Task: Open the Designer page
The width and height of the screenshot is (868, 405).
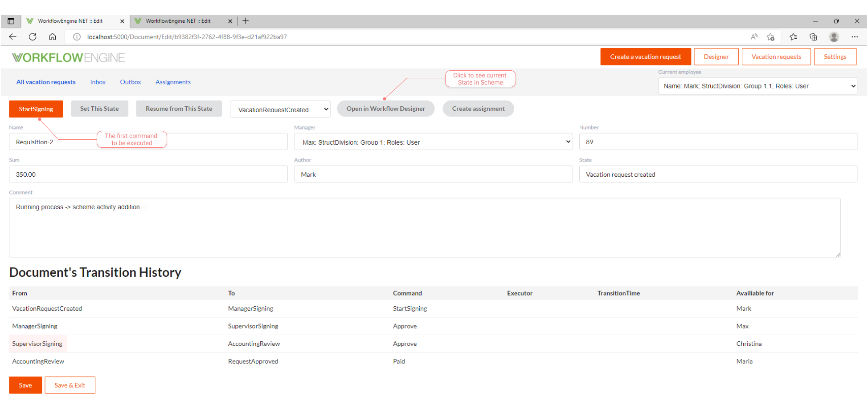Action: tap(716, 57)
